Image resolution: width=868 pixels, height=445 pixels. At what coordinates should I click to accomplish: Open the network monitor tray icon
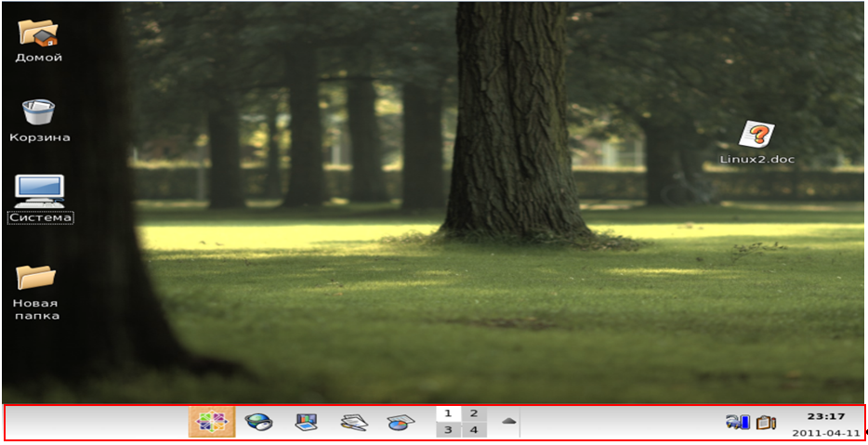pyautogui.click(x=737, y=423)
